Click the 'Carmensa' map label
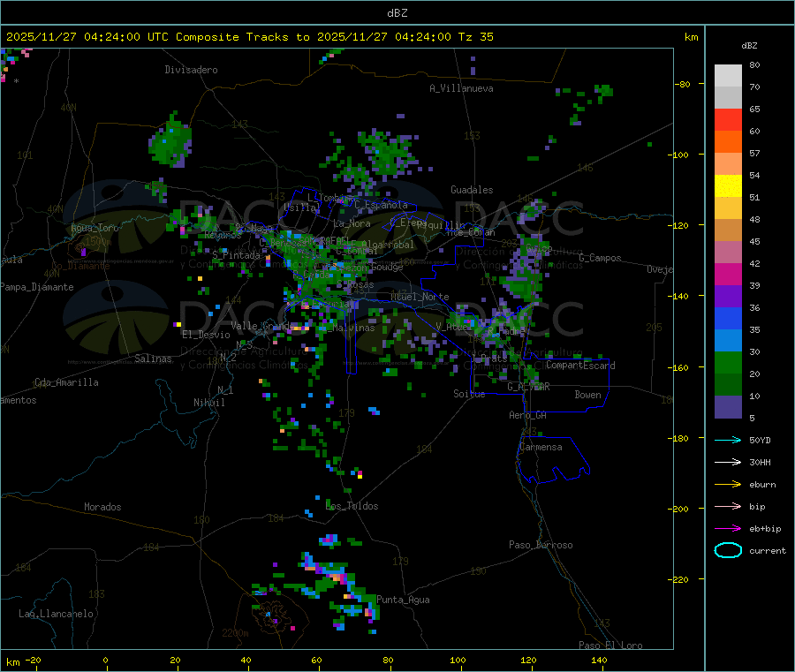The image size is (795, 672). click(541, 447)
